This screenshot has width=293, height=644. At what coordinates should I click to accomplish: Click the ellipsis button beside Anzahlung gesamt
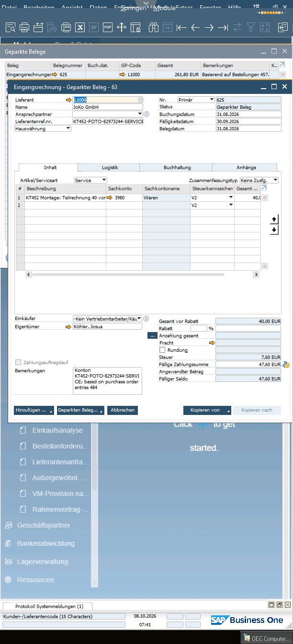152,336
